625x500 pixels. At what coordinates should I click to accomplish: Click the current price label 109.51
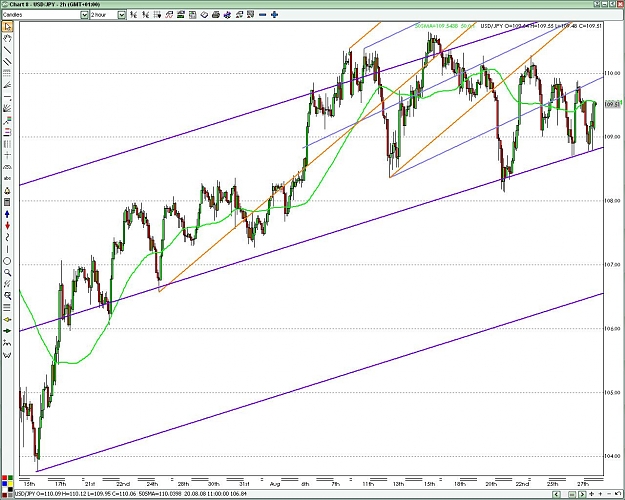tap(613, 104)
